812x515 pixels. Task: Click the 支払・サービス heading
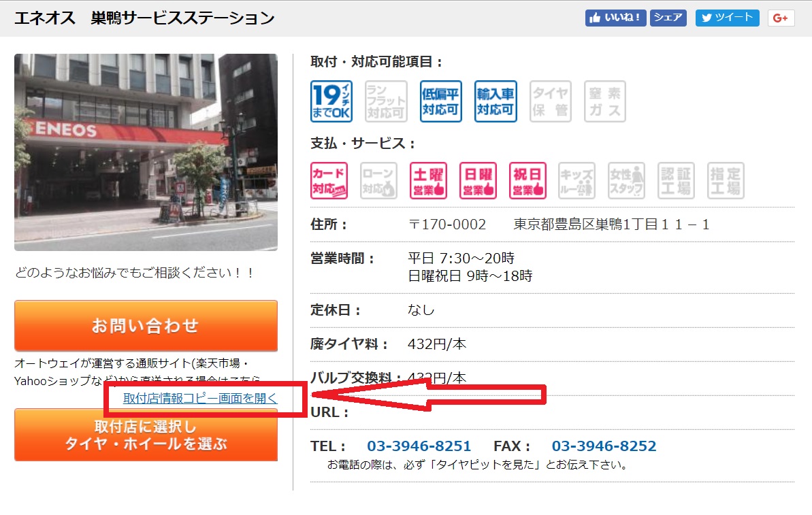(363, 144)
